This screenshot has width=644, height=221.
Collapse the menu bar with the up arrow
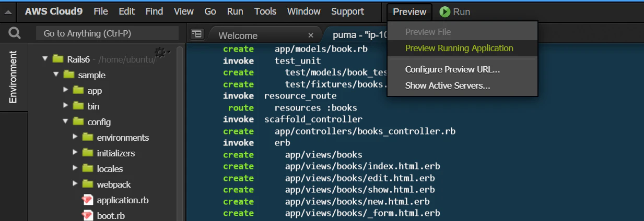[x=8, y=12]
